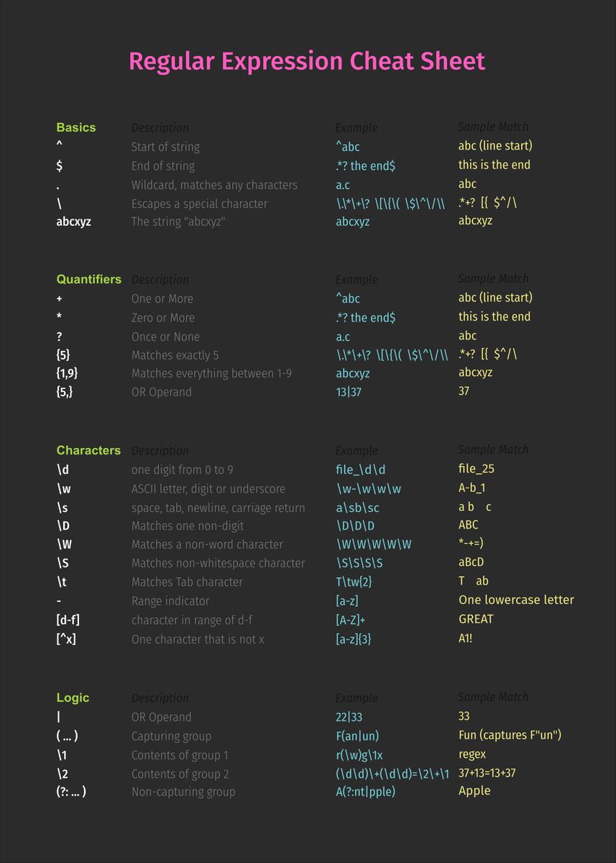Click the 'Start of string' description
Image resolution: width=616 pixels, height=863 pixels.
165,147
